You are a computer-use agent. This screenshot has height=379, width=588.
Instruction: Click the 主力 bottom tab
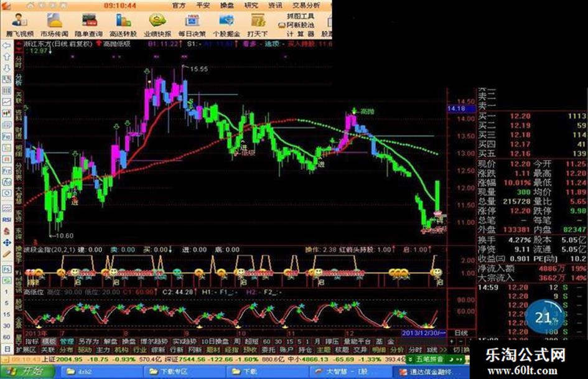tap(103, 350)
